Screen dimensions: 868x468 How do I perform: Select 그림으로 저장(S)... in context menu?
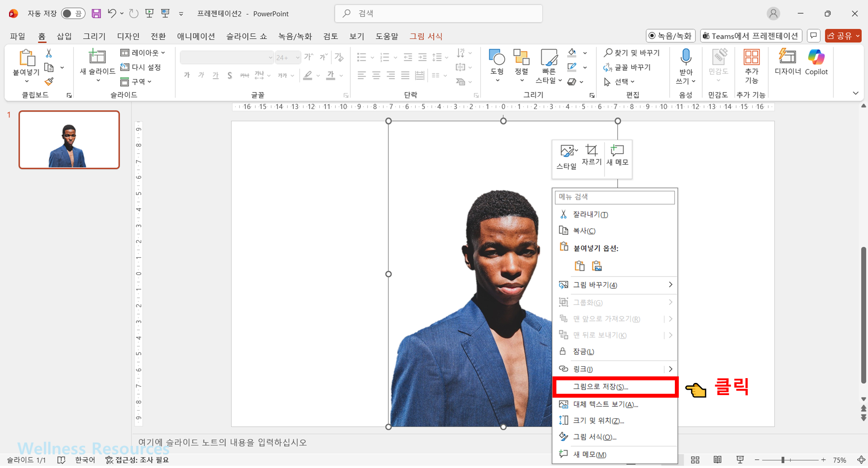615,387
